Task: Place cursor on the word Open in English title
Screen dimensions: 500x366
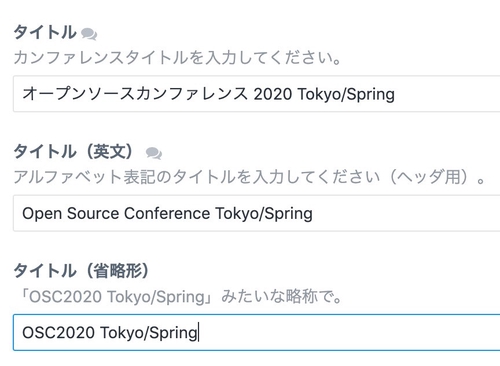Action: pos(42,214)
